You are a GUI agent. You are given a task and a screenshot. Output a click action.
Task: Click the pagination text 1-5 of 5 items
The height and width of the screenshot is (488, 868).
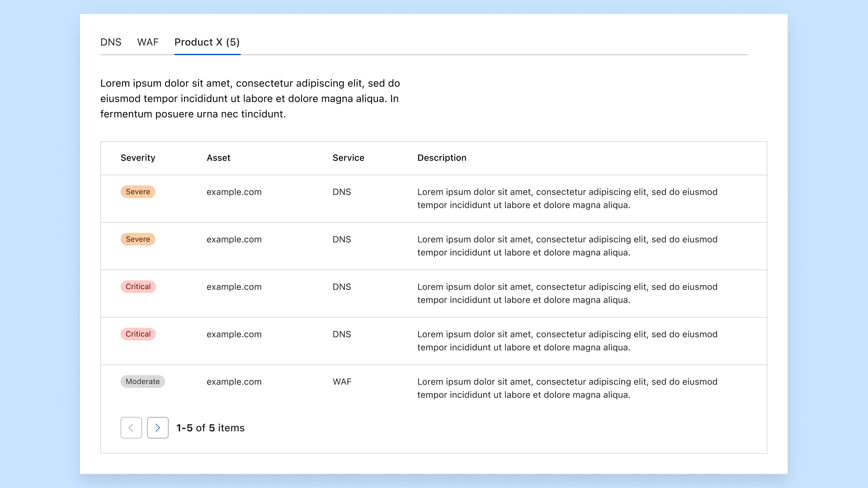coord(210,428)
